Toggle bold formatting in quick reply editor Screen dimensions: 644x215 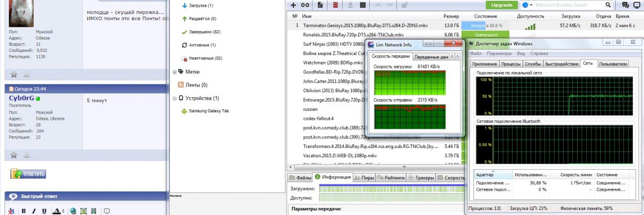click(24, 211)
